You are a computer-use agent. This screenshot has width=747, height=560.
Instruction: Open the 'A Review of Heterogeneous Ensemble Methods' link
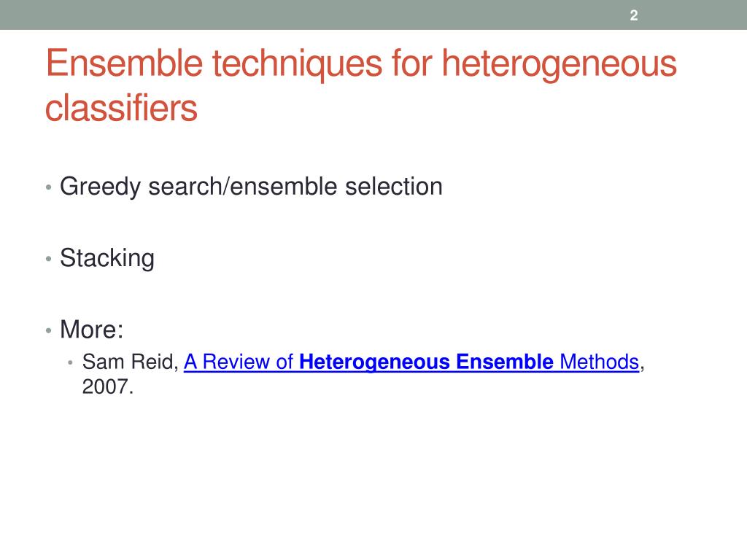[x=411, y=362]
